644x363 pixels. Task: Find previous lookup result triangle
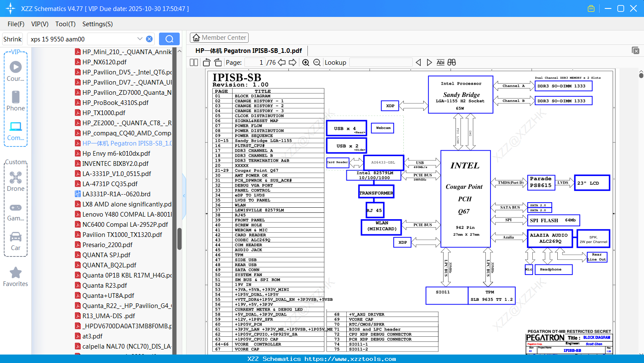418,62
